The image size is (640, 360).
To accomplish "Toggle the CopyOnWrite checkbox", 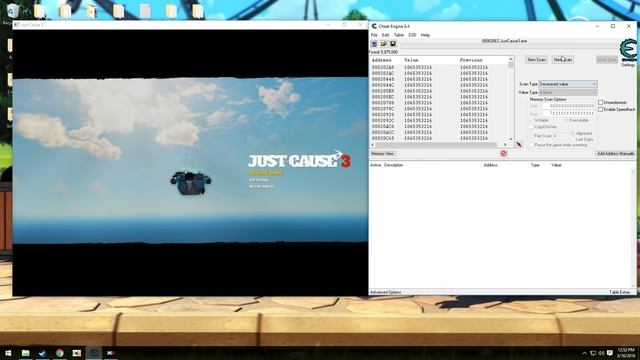I will (532, 127).
